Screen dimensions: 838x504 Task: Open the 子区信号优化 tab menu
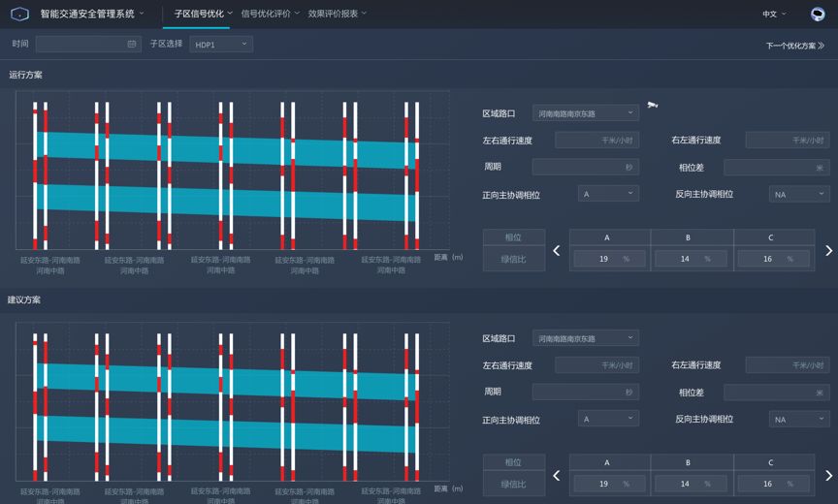203,14
